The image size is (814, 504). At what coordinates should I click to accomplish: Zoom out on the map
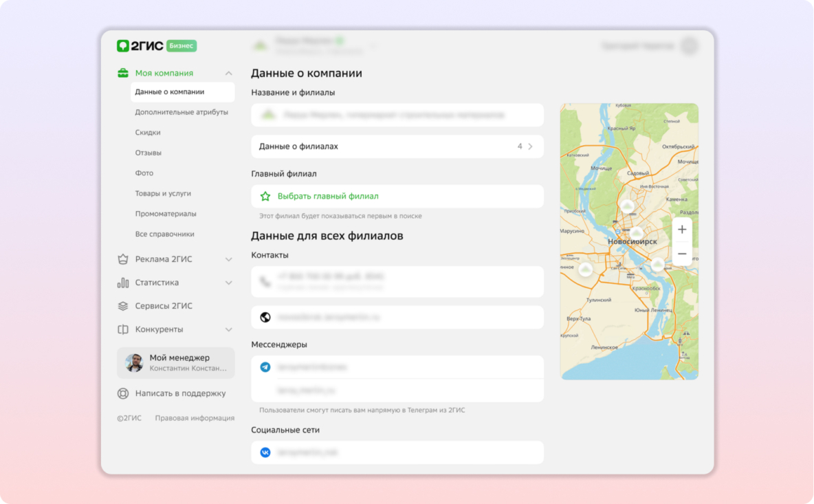(x=682, y=254)
